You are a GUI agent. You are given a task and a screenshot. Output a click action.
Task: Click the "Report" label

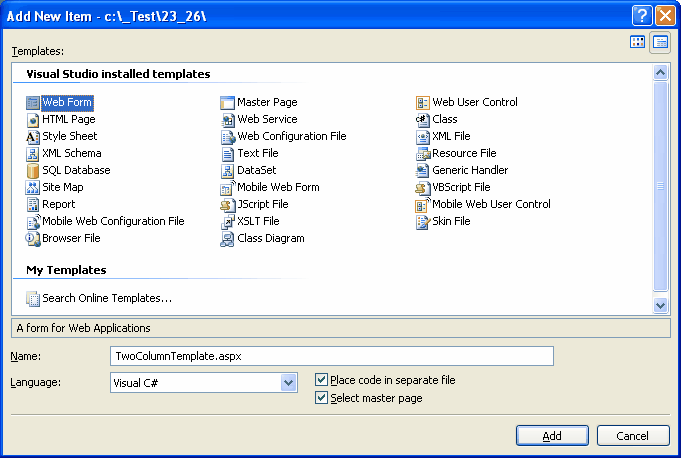(59, 204)
